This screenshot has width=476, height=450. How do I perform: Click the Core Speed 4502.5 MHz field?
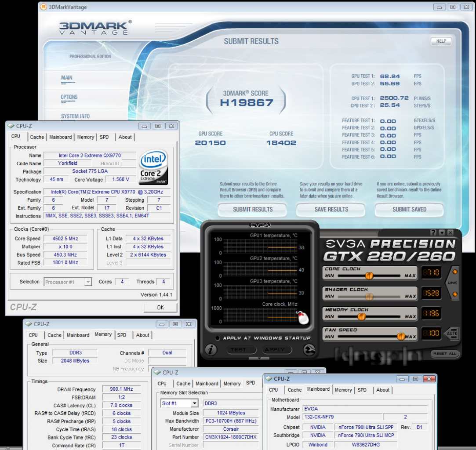[x=65, y=239]
